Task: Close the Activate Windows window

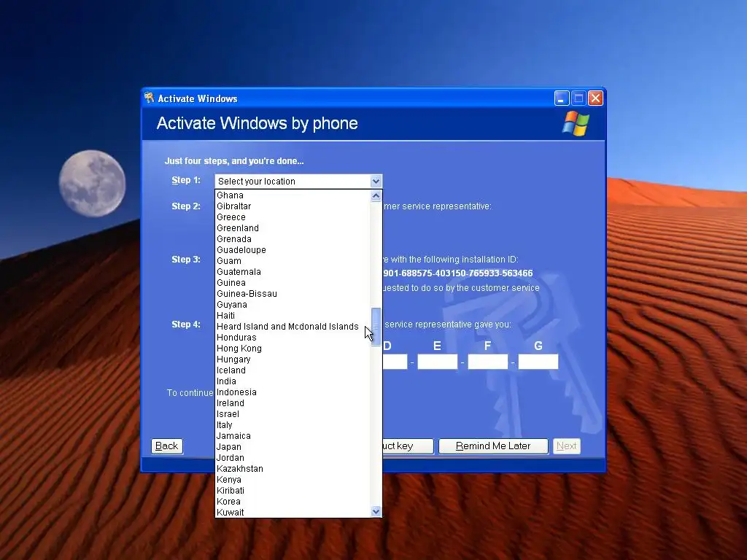Action: click(595, 98)
